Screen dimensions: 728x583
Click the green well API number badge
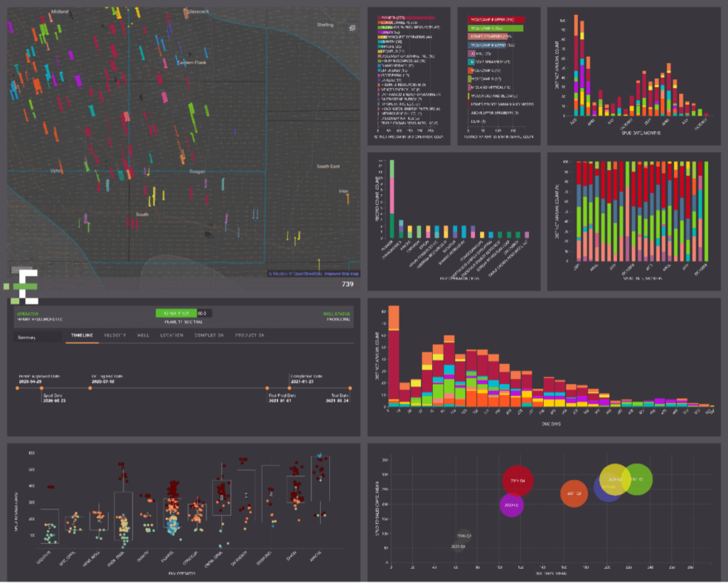coord(175,313)
